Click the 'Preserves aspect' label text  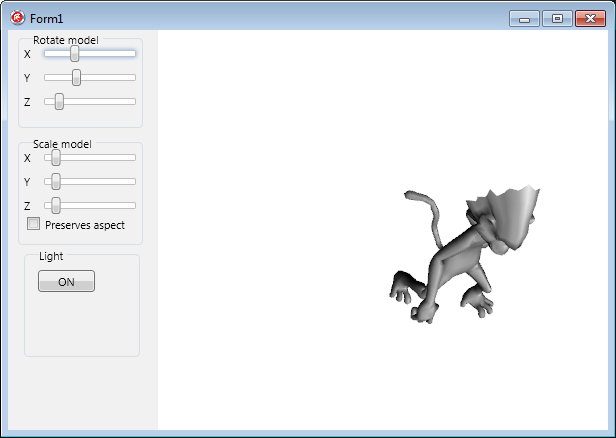(85, 225)
